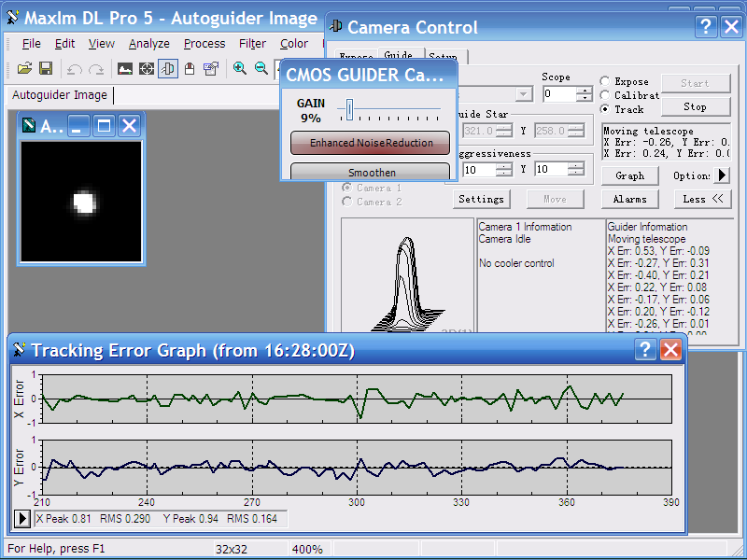Open the graph options arrow in Tracking Error Graph

pyautogui.click(x=21, y=519)
